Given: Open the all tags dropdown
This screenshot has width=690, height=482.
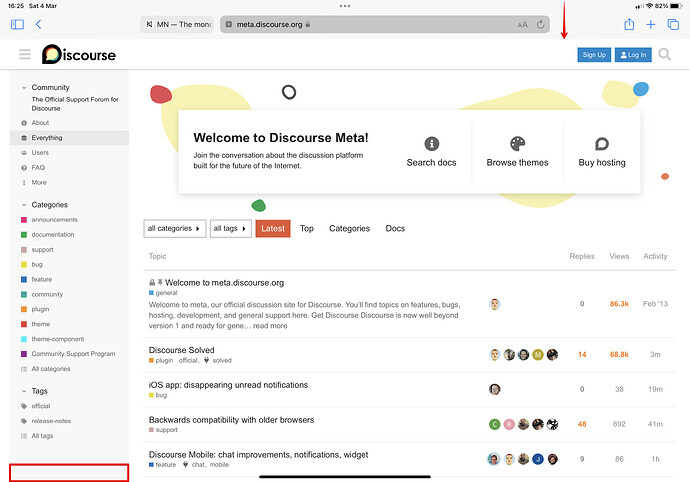Looking at the screenshot, I should point(231,228).
